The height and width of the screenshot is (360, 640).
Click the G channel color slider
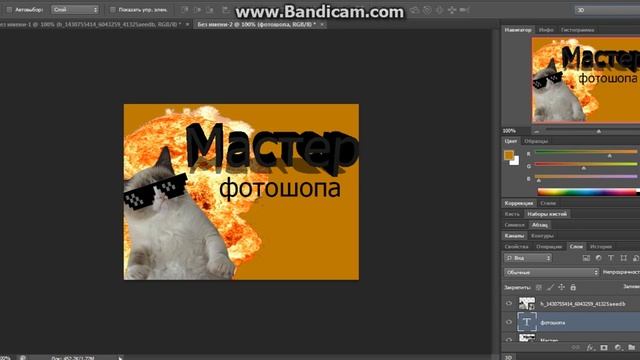(x=586, y=164)
